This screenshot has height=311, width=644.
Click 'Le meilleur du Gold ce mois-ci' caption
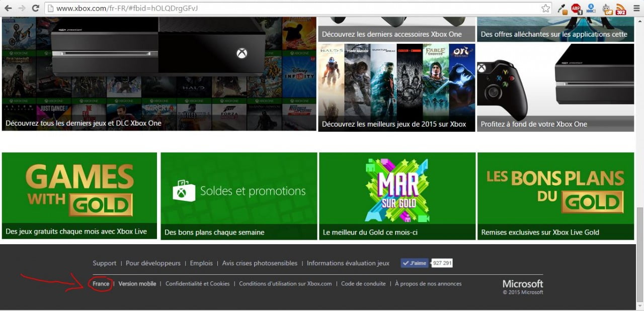click(x=370, y=232)
